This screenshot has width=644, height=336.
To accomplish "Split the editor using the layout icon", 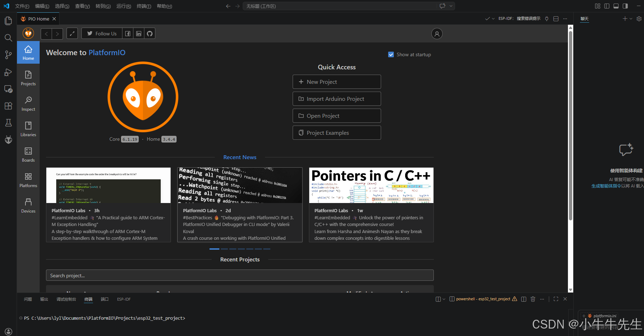I will coord(556,19).
